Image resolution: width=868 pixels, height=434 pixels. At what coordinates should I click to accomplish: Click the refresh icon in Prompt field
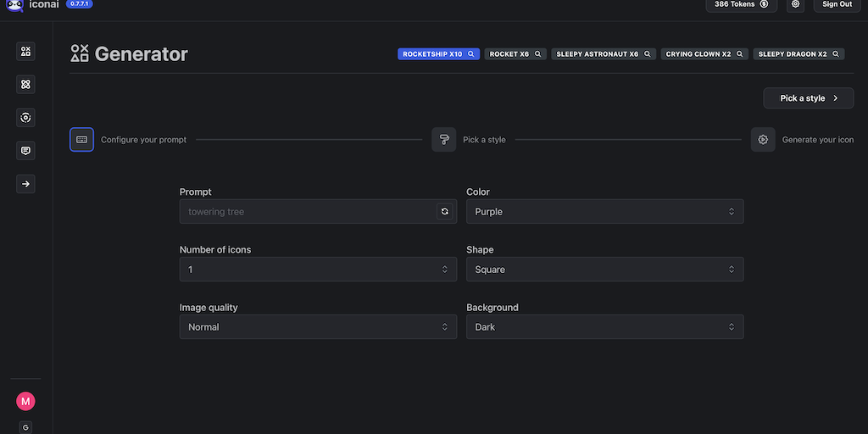pyautogui.click(x=444, y=212)
